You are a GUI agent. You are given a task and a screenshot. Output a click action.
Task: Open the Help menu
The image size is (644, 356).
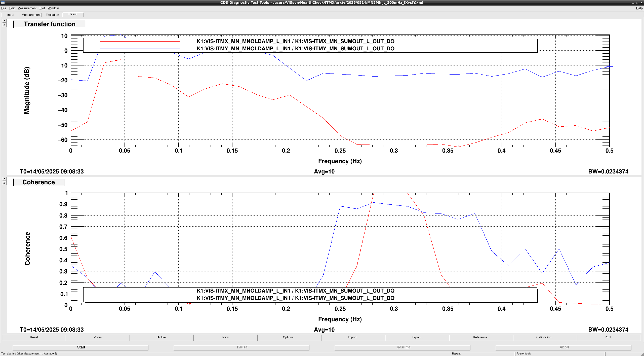click(639, 8)
